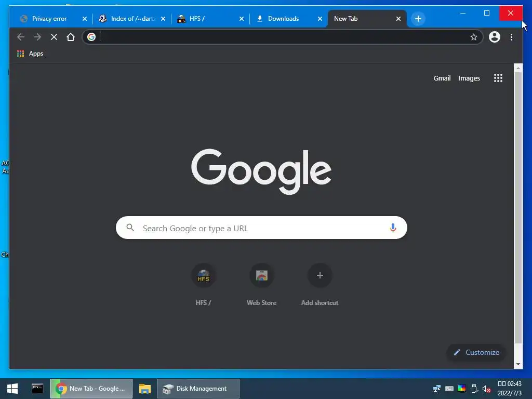Click the Chrome New Tab taskbar button
Image resolution: width=532 pixels, height=399 pixels.
91,389
